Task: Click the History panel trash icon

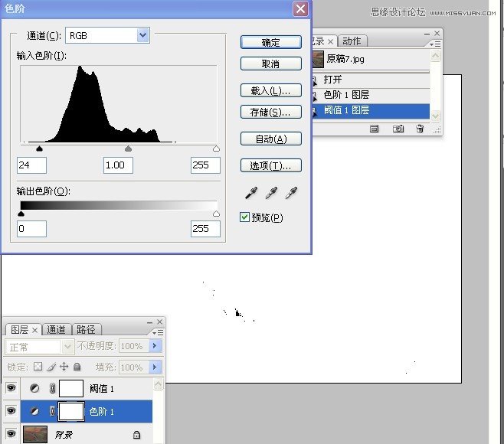Action: pos(420,129)
